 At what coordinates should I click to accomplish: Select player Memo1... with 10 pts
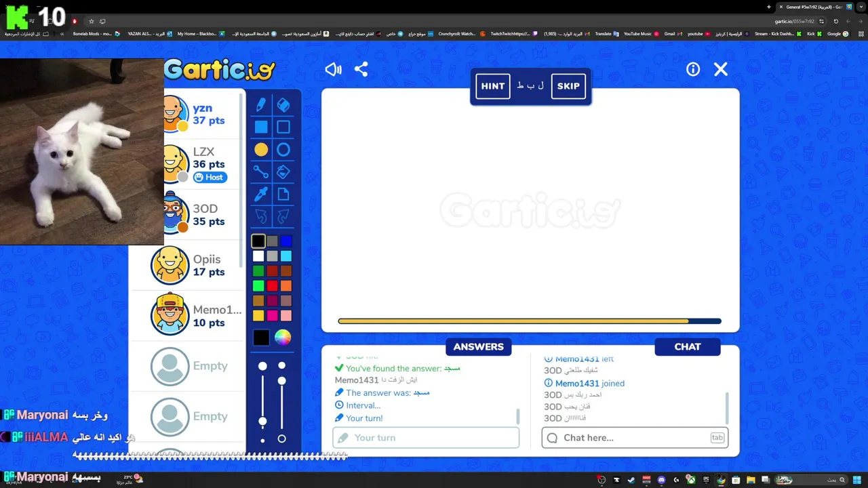click(186, 316)
